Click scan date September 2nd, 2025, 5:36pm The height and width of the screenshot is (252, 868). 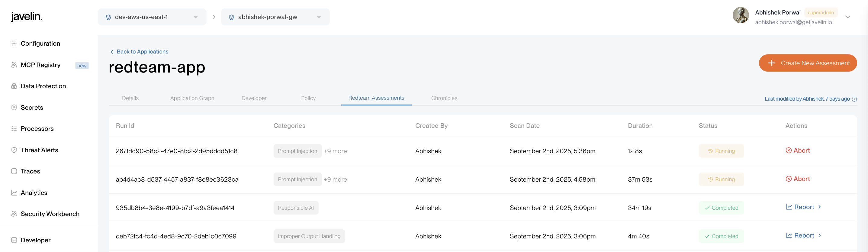point(552,151)
